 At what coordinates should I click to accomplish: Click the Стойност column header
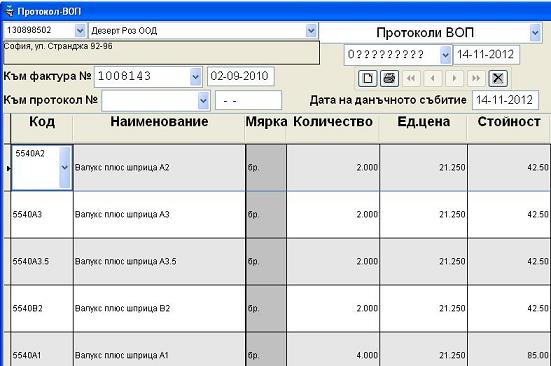coord(509,128)
